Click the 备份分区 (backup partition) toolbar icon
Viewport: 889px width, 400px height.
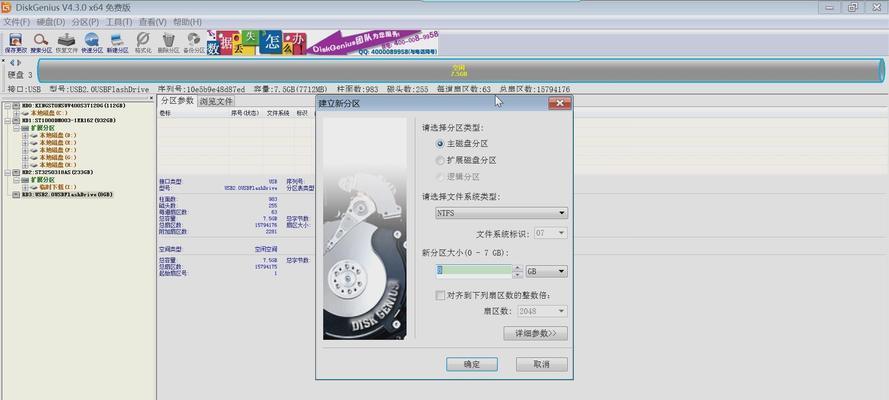(194, 43)
